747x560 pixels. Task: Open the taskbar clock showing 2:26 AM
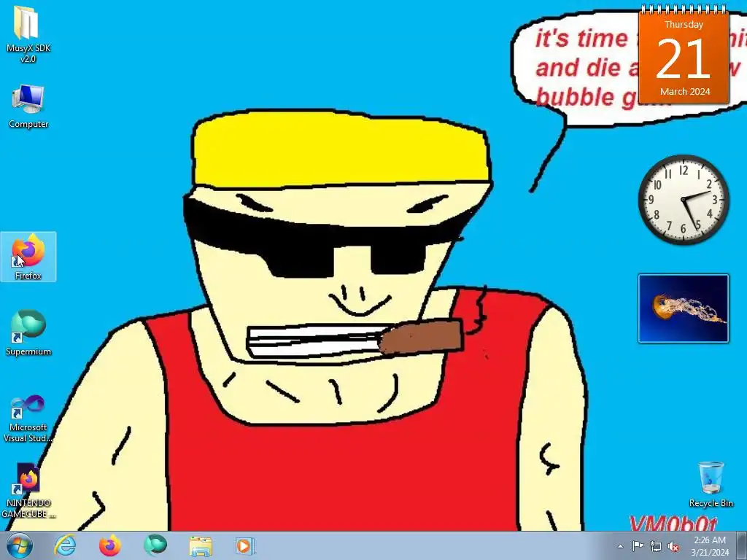click(710, 545)
